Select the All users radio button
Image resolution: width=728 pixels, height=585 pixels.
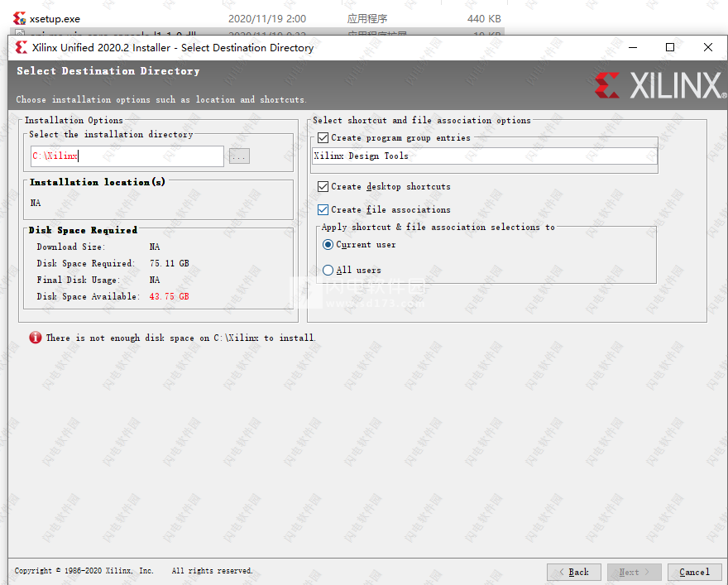(328, 271)
